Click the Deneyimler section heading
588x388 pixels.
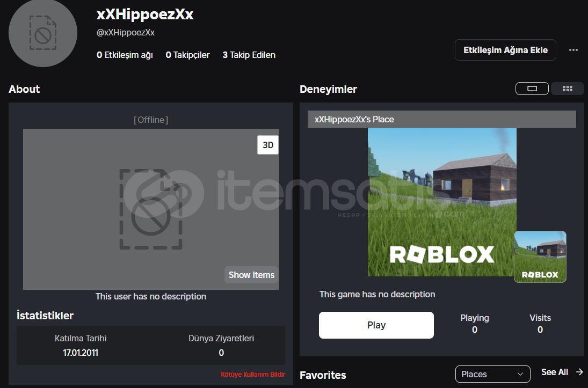328,89
